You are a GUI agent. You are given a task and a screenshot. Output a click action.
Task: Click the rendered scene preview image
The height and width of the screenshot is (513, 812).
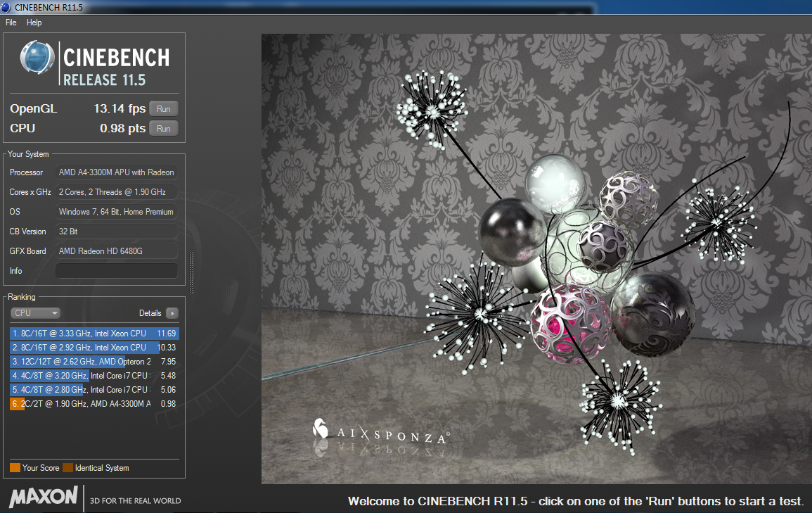pos(536,258)
